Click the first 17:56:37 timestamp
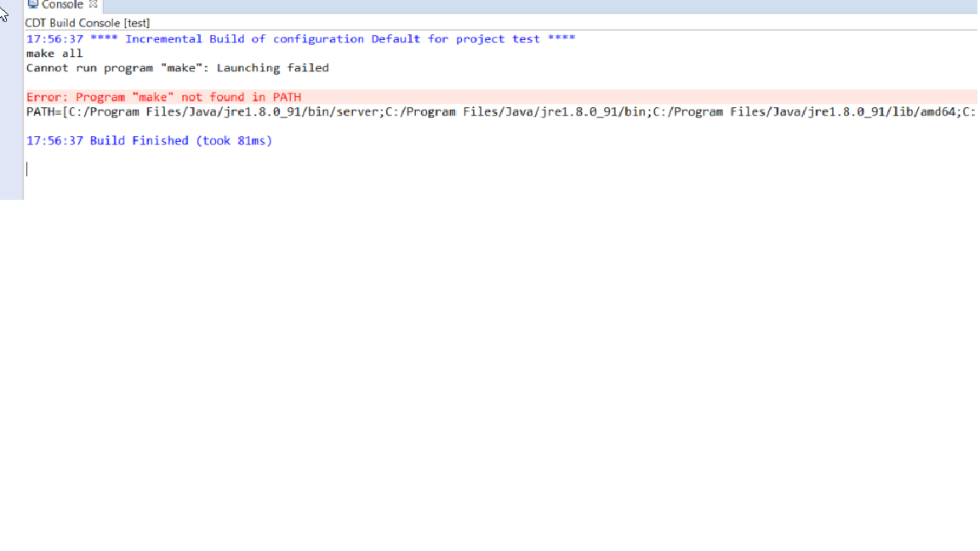 pyautogui.click(x=54, y=39)
